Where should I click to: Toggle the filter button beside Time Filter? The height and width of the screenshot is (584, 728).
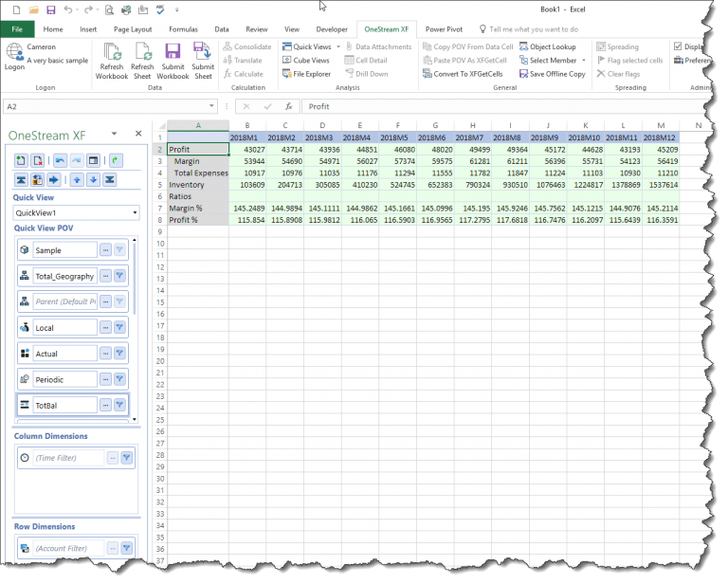(x=126, y=458)
